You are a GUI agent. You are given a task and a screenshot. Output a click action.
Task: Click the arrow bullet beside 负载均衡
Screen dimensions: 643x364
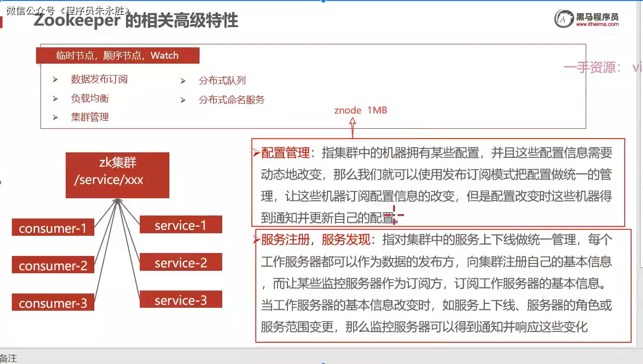(55, 99)
